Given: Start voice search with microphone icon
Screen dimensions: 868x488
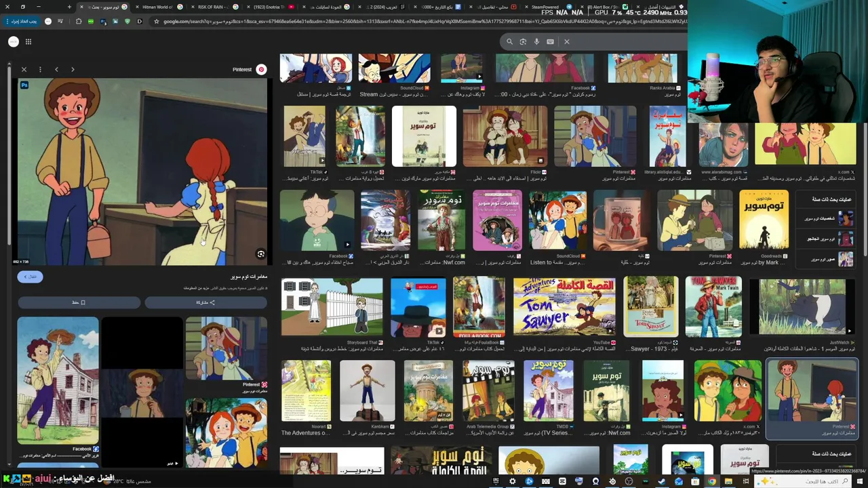Looking at the screenshot, I should pyautogui.click(x=536, y=41).
